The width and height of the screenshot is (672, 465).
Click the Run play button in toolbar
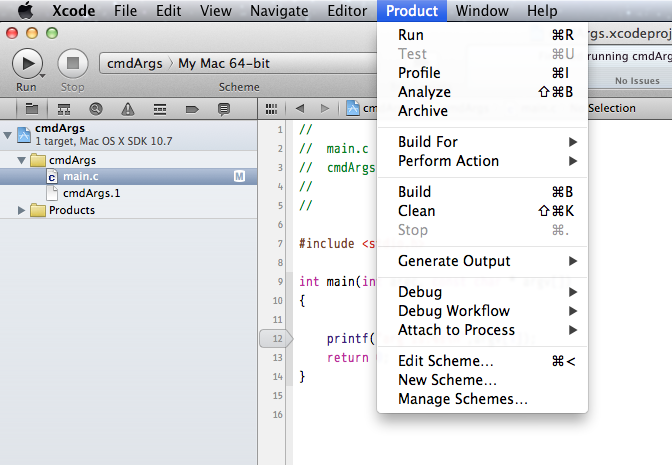pos(27,63)
